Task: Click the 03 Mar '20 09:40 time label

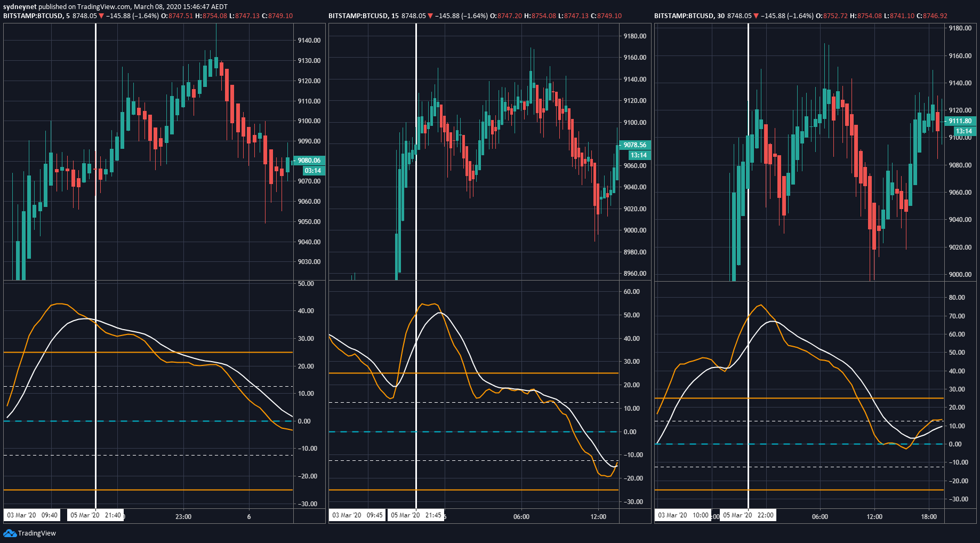Action: coord(32,515)
